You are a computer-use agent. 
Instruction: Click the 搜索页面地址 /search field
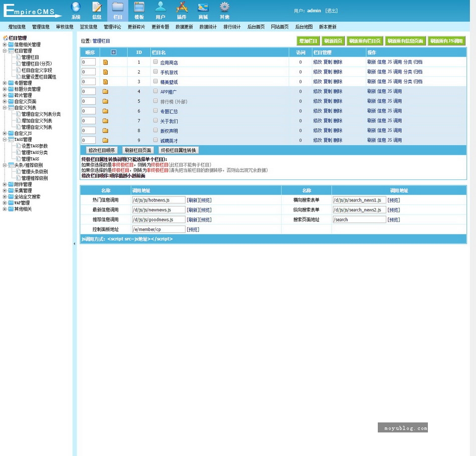tap(359, 219)
